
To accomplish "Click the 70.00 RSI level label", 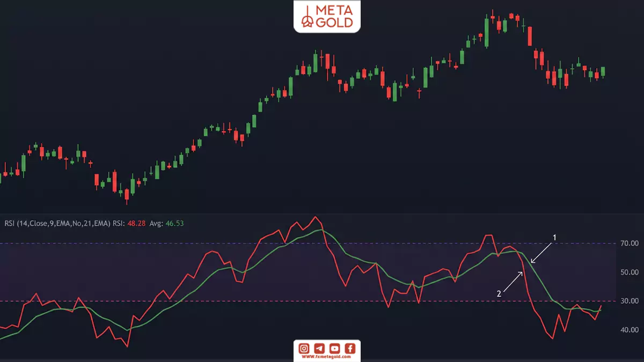I will 629,243.
